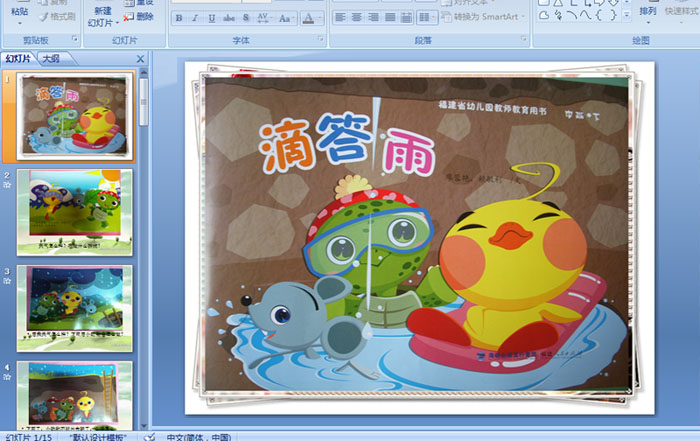Select the 格式刷 format painter
Image resolution: width=700 pixels, height=441 pixels.
click(x=57, y=17)
